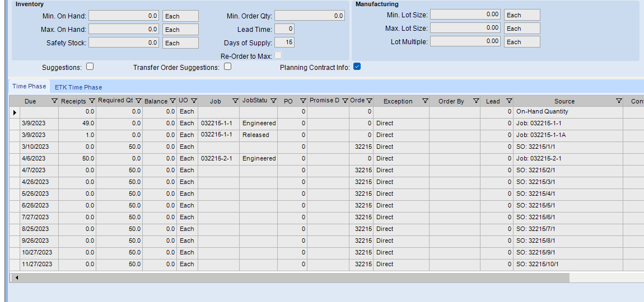
Task: Enable the Suggestions checkbox
Action: pyautogui.click(x=90, y=66)
